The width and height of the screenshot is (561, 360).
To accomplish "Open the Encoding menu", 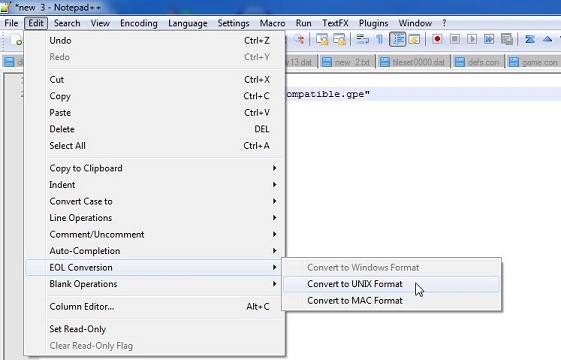I will point(138,23).
